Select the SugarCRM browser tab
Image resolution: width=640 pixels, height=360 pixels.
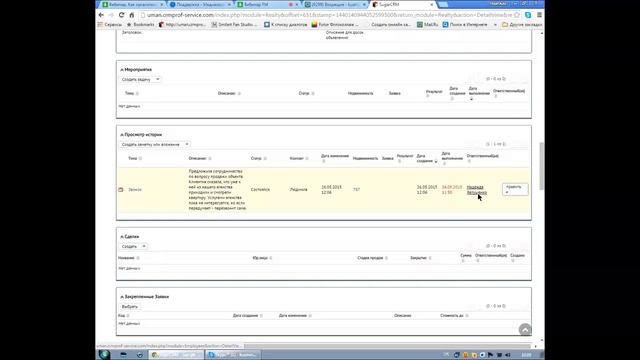(x=403, y=4)
